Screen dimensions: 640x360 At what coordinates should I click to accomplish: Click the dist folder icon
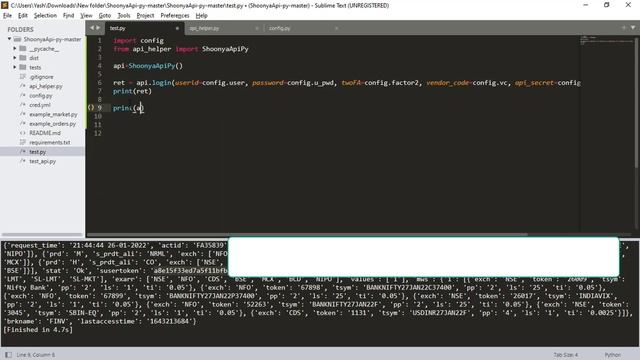click(x=23, y=58)
